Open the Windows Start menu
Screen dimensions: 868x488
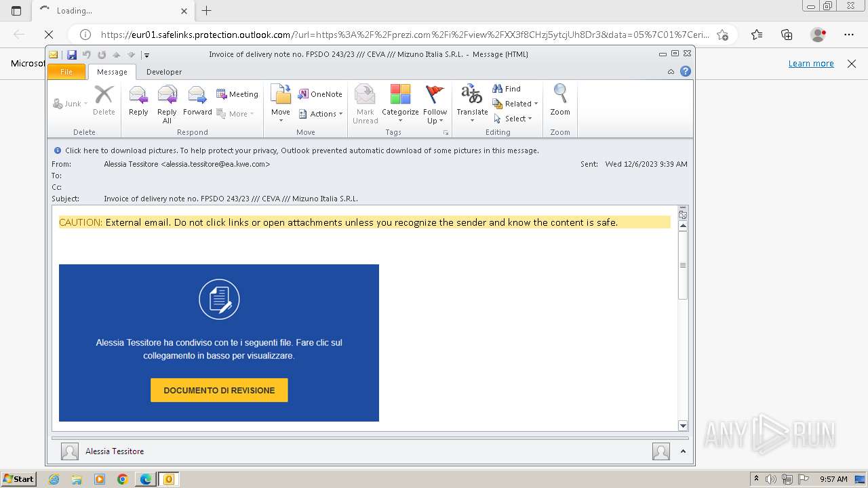pos(19,479)
